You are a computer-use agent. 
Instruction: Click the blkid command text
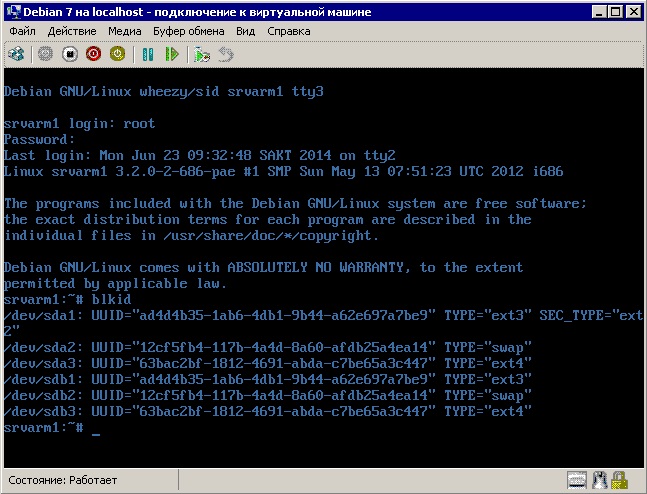pyautogui.click(x=111, y=299)
